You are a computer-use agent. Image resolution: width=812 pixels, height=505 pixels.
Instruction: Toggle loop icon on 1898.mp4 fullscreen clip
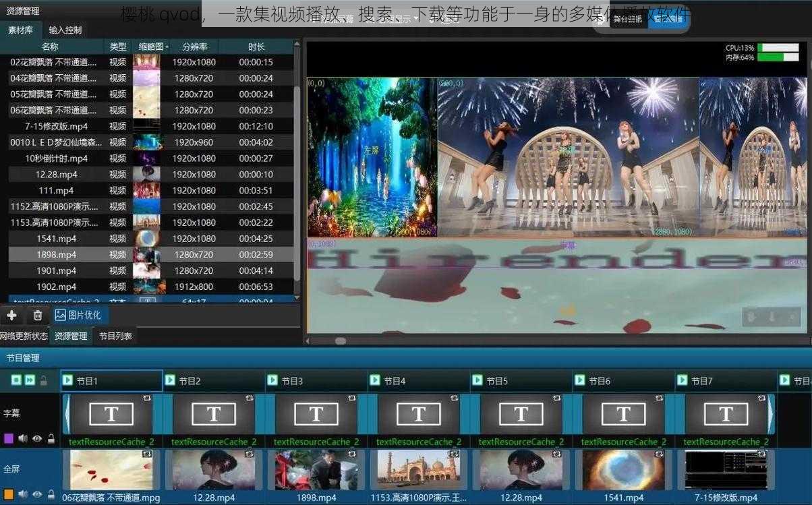(x=352, y=454)
